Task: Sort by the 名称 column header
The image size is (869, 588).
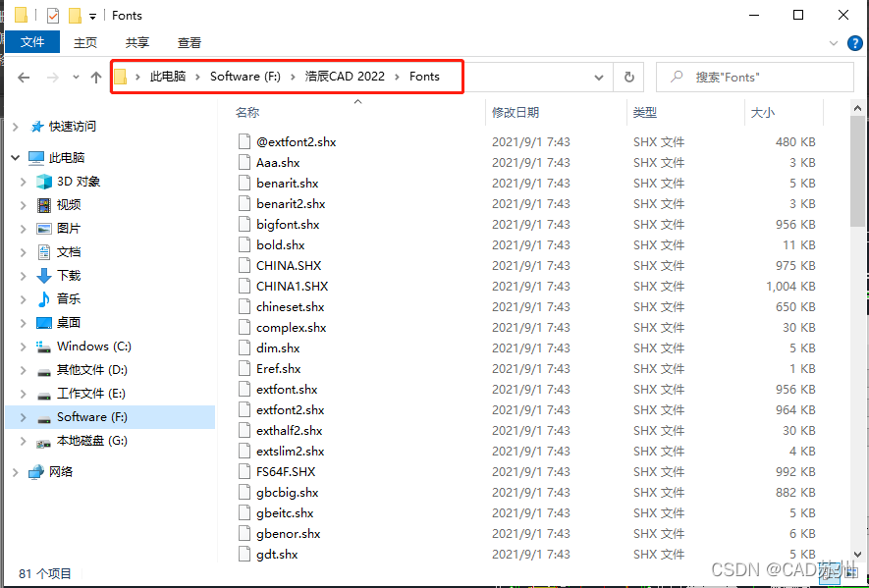Action: [x=247, y=113]
